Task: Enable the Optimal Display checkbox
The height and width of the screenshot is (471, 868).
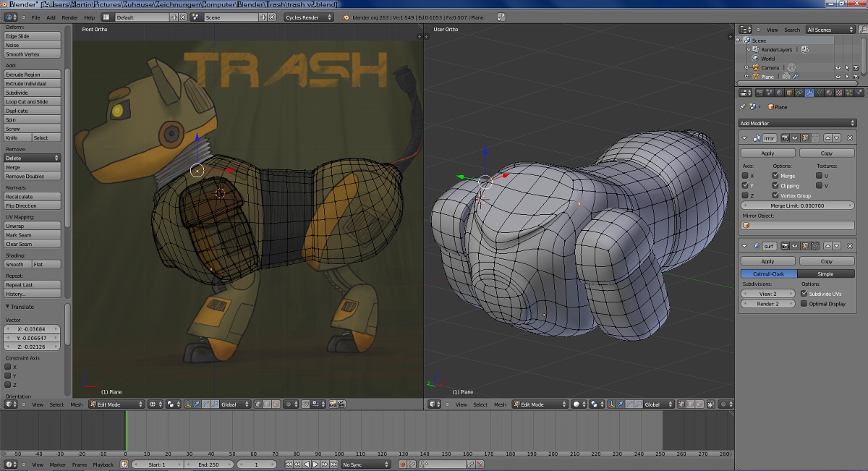Action: pyautogui.click(x=804, y=304)
